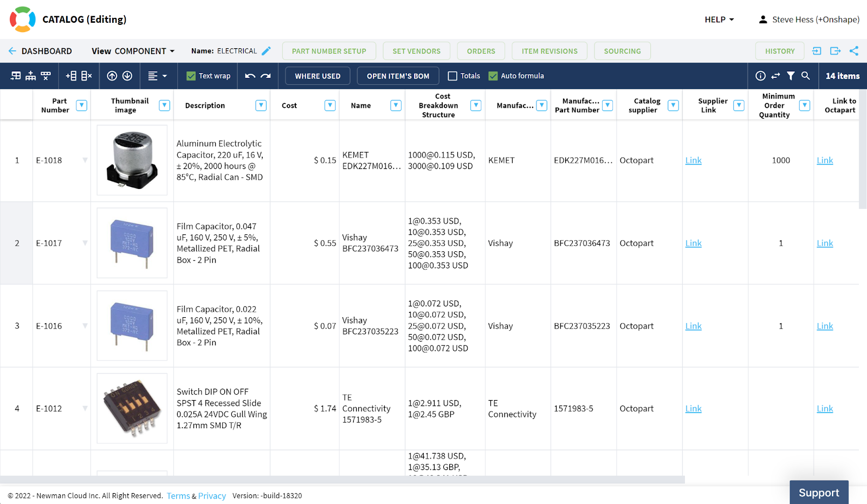This screenshot has height=504, width=867.
Task: Open the ITEM REVISIONS tab
Action: click(549, 51)
